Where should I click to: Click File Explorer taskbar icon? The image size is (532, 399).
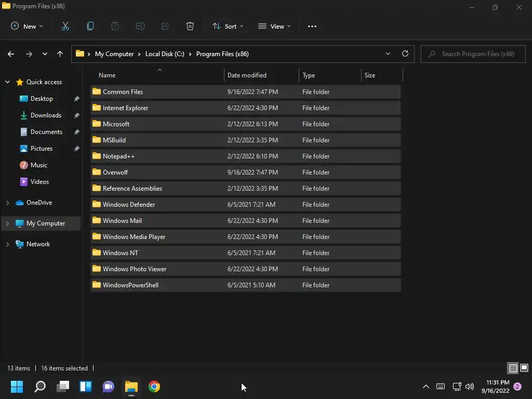tap(131, 387)
